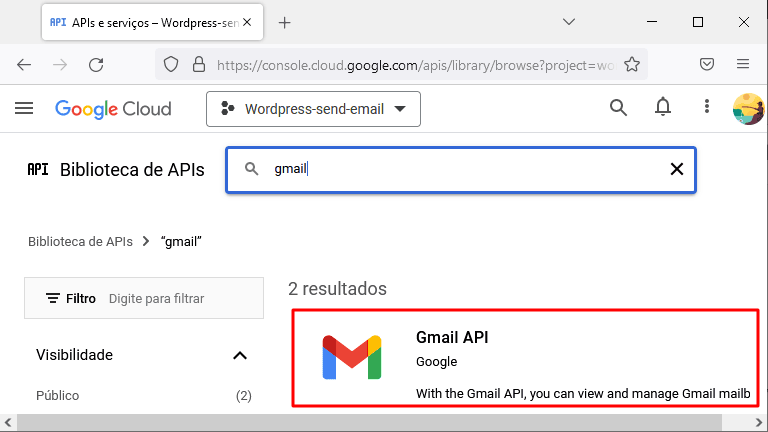Open a new browser tab
The image size is (768, 432).
[x=285, y=23]
